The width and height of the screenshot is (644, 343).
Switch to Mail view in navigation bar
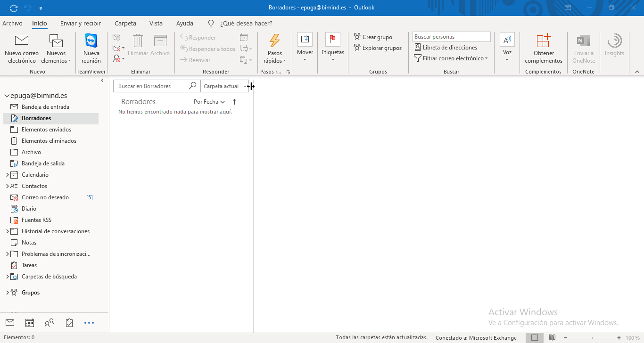[x=10, y=323]
